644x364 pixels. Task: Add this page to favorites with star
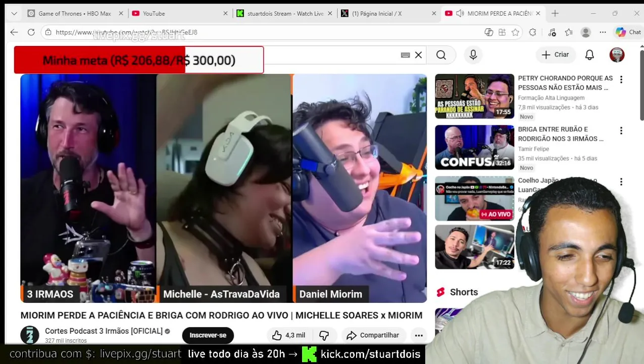pos(515,32)
